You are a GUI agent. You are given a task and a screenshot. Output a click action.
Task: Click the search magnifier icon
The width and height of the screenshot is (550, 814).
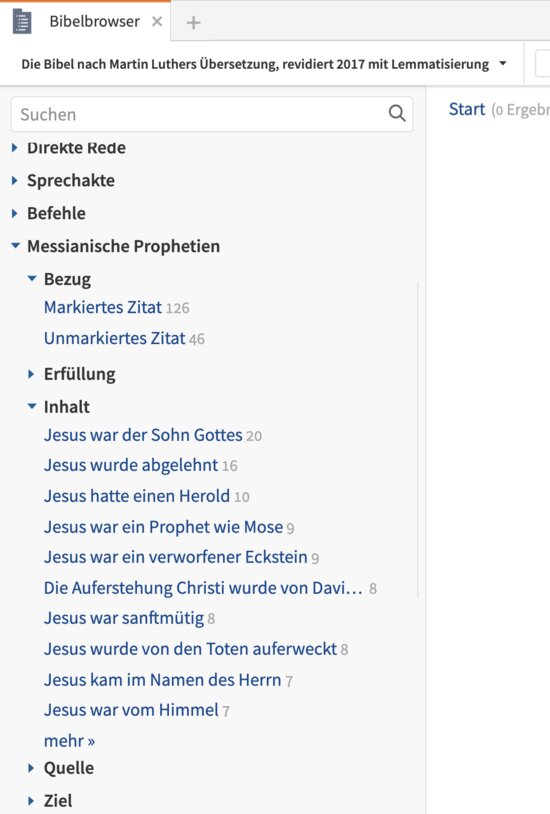397,113
